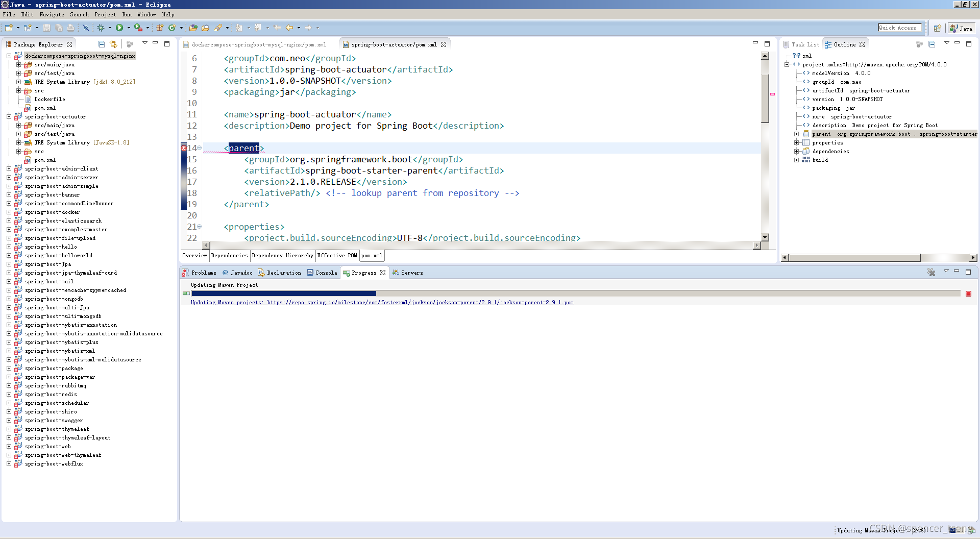Click the Save All toolbar icon
The image size is (980, 539).
(59, 28)
